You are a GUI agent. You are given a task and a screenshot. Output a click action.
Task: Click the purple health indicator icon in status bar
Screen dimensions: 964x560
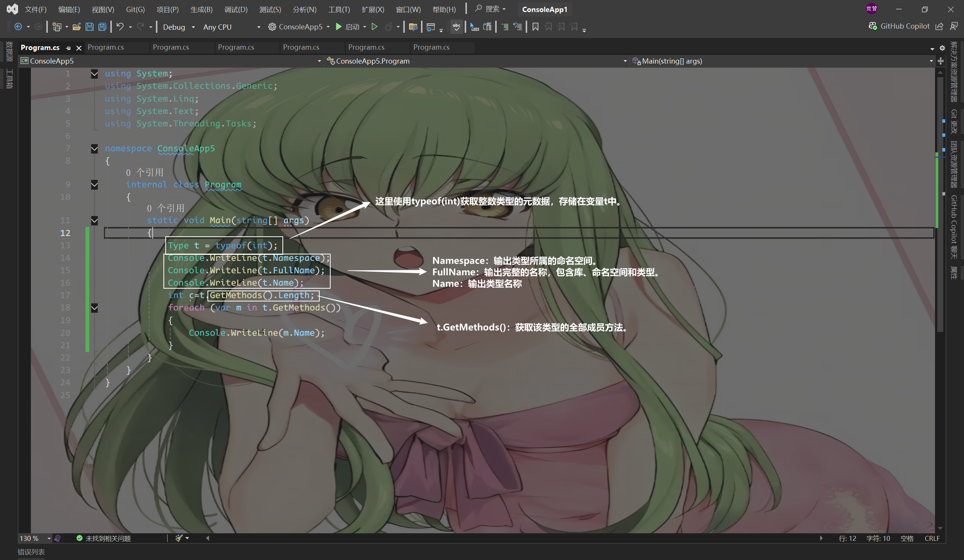pos(57,538)
